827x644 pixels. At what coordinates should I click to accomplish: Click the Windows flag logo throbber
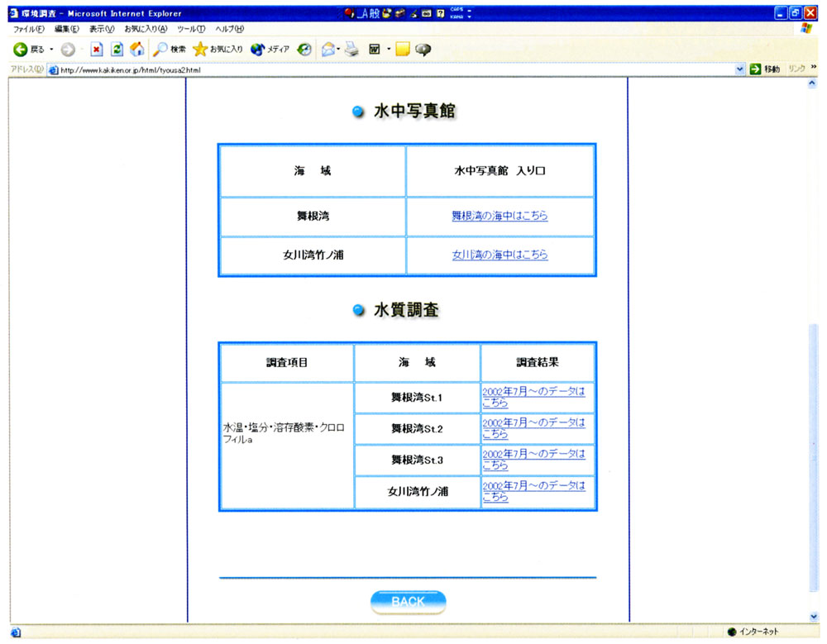806,29
